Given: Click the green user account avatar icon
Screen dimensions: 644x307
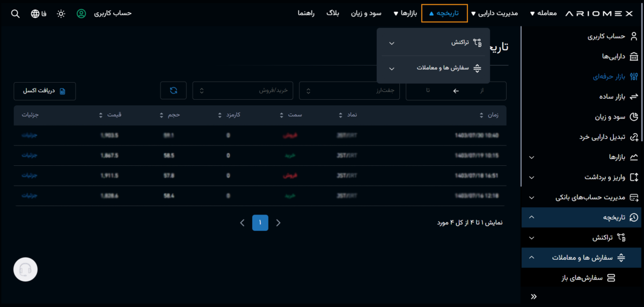Looking at the screenshot, I should pos(81,13).
